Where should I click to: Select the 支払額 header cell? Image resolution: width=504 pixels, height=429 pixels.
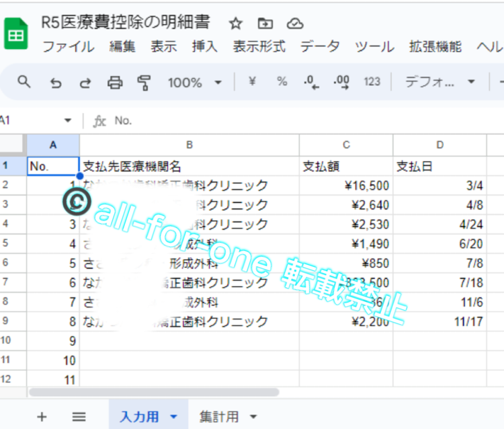click(x=346, y=166)
